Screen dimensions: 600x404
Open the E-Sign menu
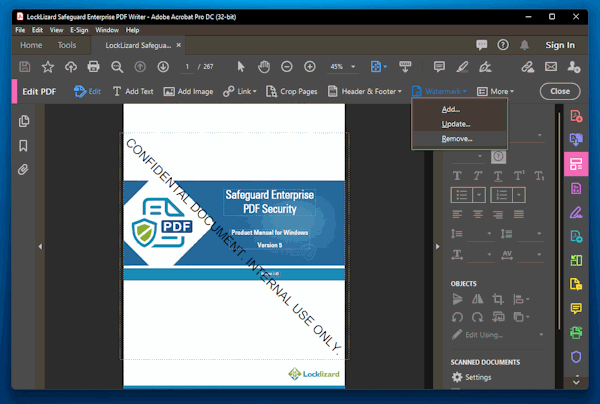[79, 30]
